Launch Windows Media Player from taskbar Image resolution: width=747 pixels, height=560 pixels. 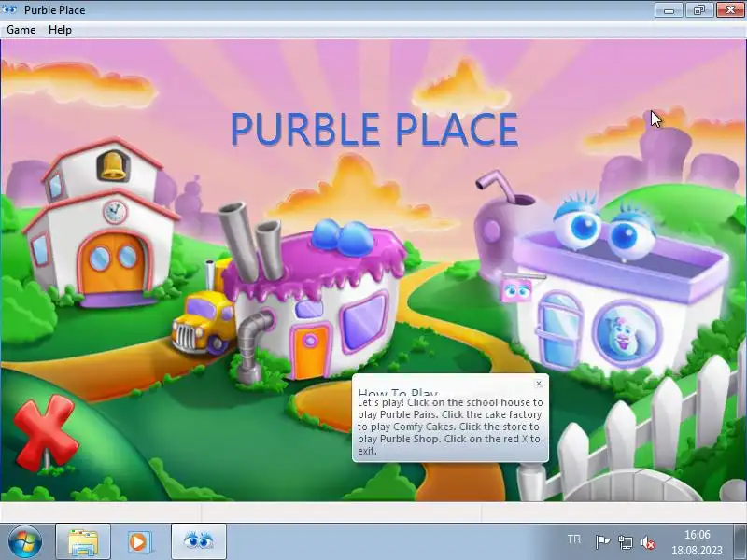point(140,541)
